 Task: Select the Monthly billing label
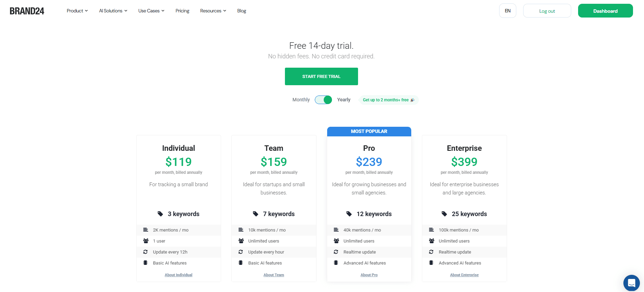pyautogui.click(x=301, y=100)
